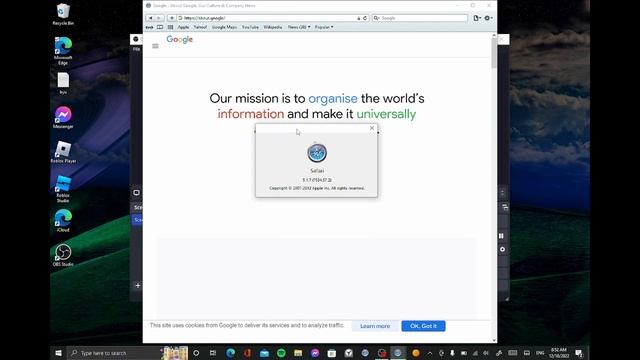The height and width of the screenshot is (360, 640).
Task: Go back with Safari's back arrow
Action: pyautogui.click(x=151, y=18)
